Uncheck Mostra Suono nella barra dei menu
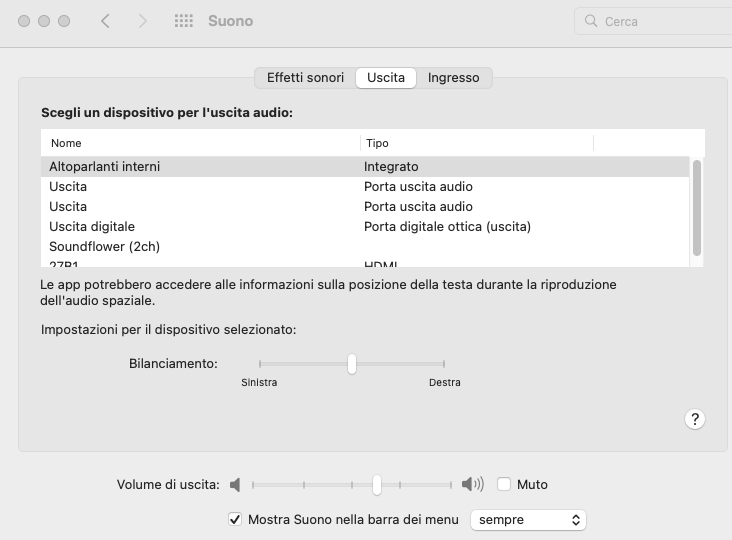Viewport: 732px width, 540px height. 235,519
